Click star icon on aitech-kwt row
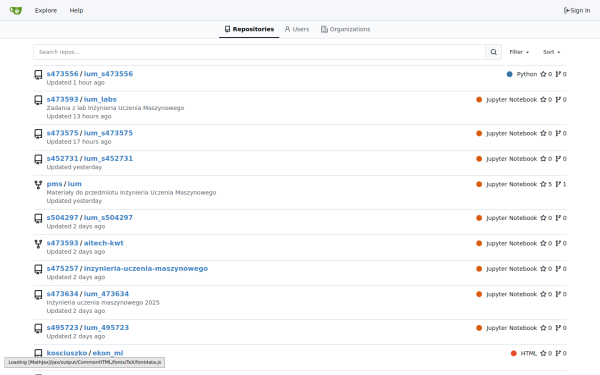The height and width of the screenshot is (375, 600). pos(543,243)
